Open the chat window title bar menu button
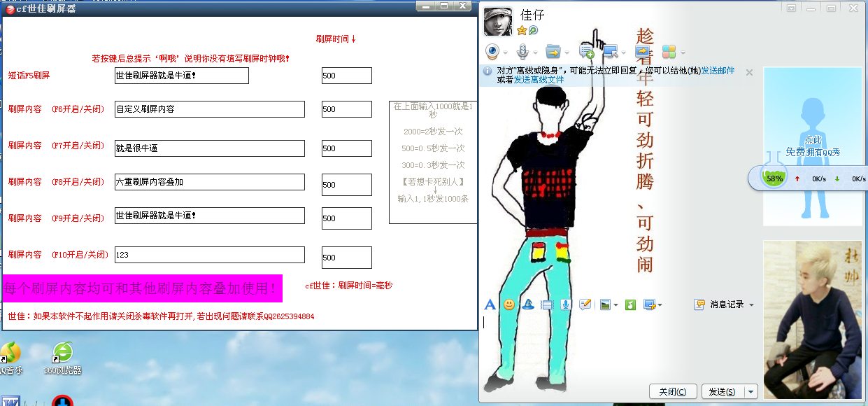Viewport: 868px width, 406px height. (791, 8)
